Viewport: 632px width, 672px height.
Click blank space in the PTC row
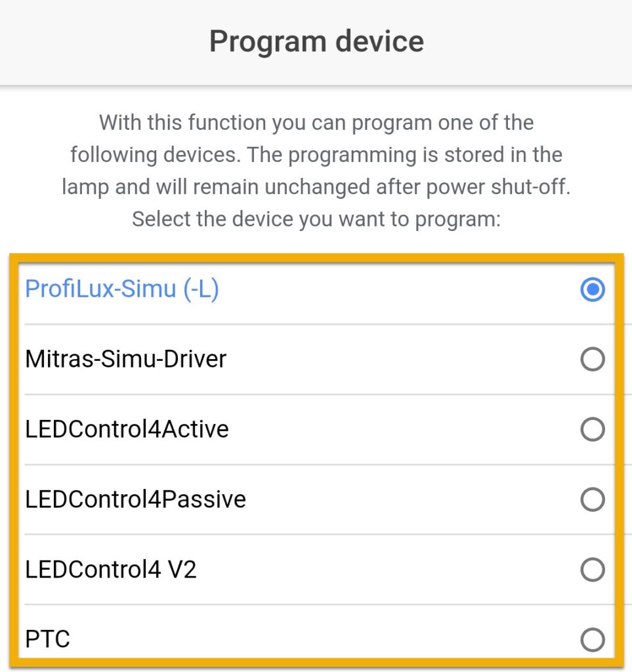326,639
